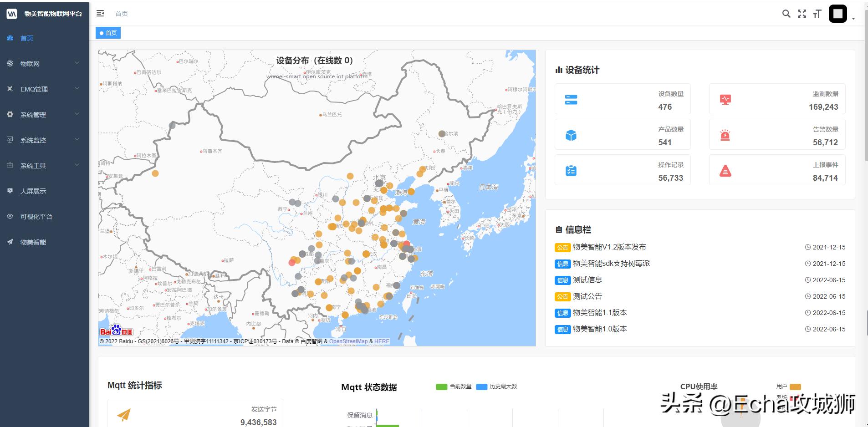The height and width of the screenshot is (427, 868).
Task: Open the 大屏展示 sidebar item
Action: [x=32, y=191]
